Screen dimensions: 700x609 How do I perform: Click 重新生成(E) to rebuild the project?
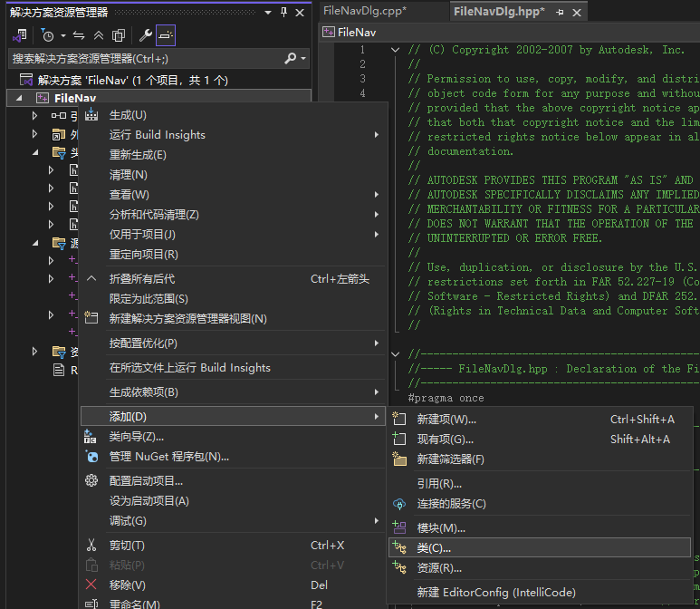tap(138, 154)
